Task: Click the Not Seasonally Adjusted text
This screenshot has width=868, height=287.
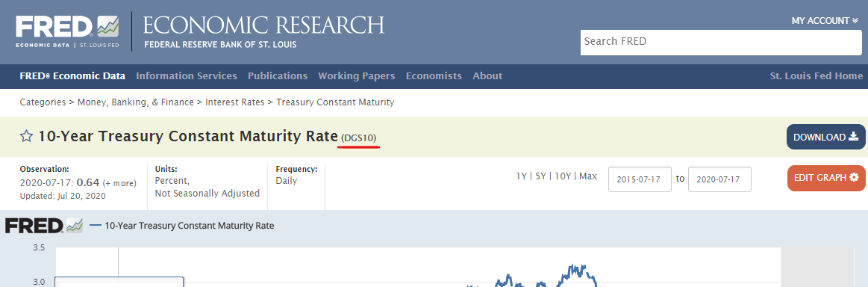Action: coord(207,194)
